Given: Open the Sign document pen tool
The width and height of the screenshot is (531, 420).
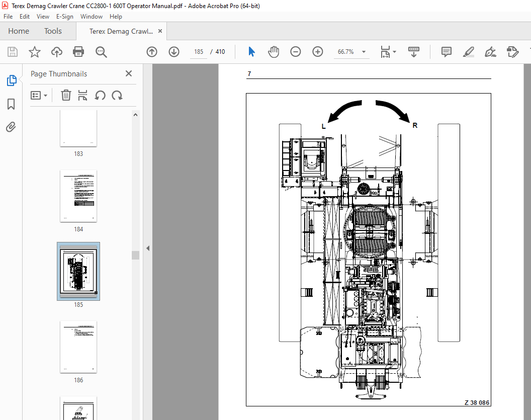Looking at the screenshot, I should [490, 52].
